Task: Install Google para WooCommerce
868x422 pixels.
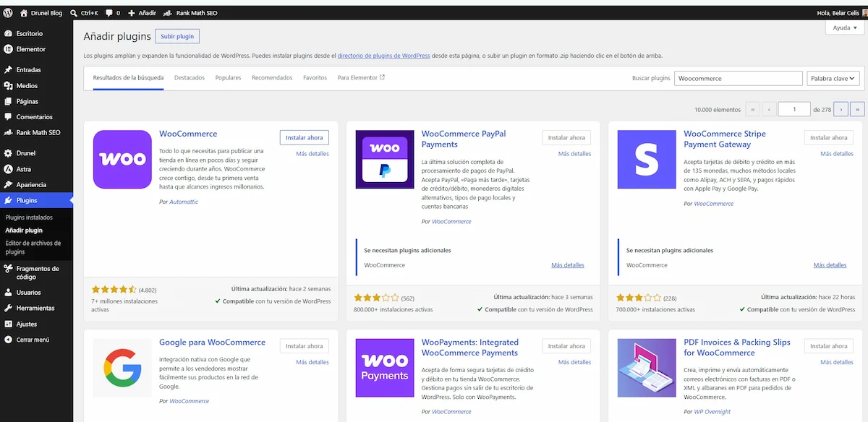Action: [x=304, y=346]
